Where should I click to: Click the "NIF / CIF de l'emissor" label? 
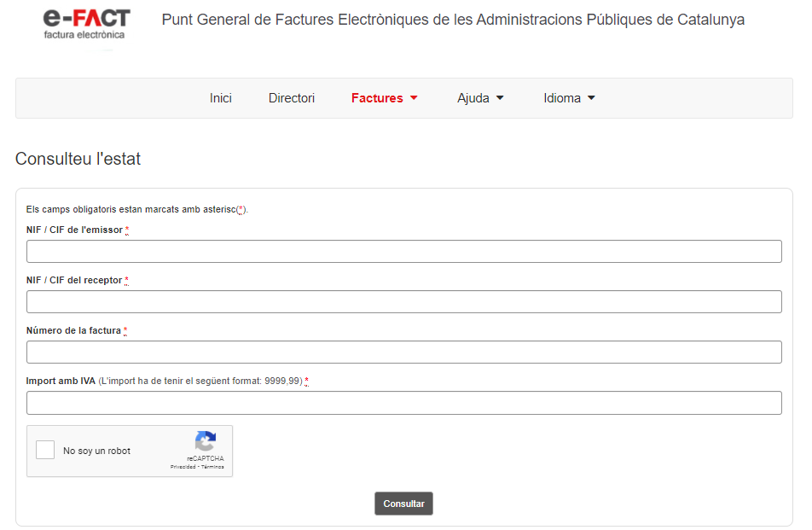click(74, 230)
